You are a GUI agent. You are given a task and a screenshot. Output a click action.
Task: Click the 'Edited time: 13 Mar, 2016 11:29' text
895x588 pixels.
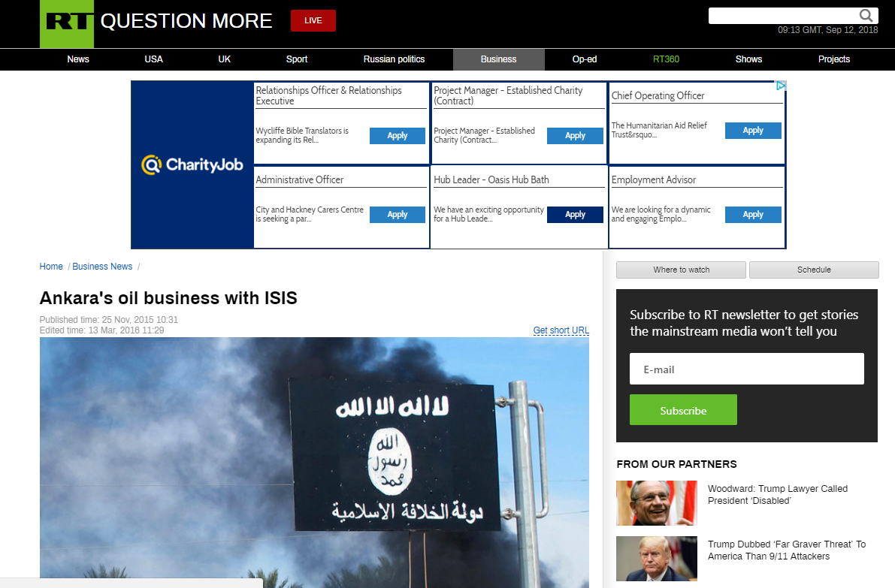click(101, 330)
